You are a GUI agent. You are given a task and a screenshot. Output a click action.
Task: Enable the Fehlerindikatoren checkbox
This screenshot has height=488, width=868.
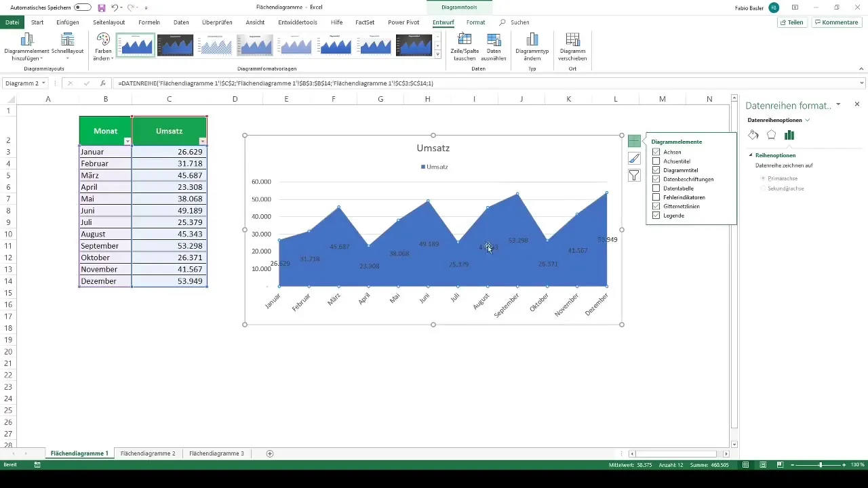656,197
